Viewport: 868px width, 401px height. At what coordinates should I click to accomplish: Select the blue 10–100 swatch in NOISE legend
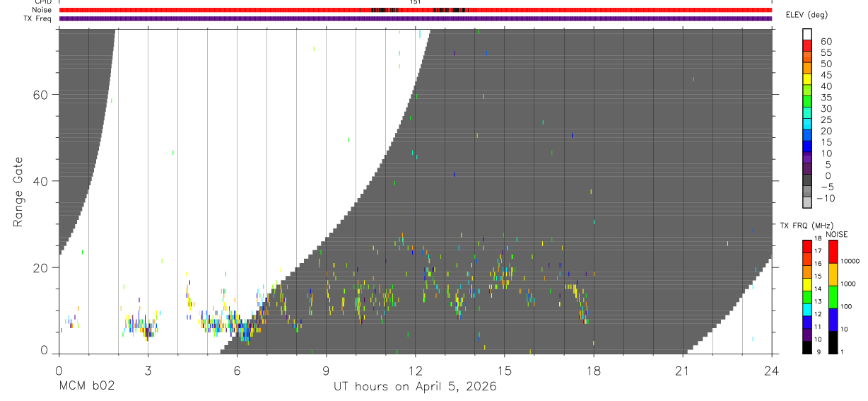click(x=833, y=319)
